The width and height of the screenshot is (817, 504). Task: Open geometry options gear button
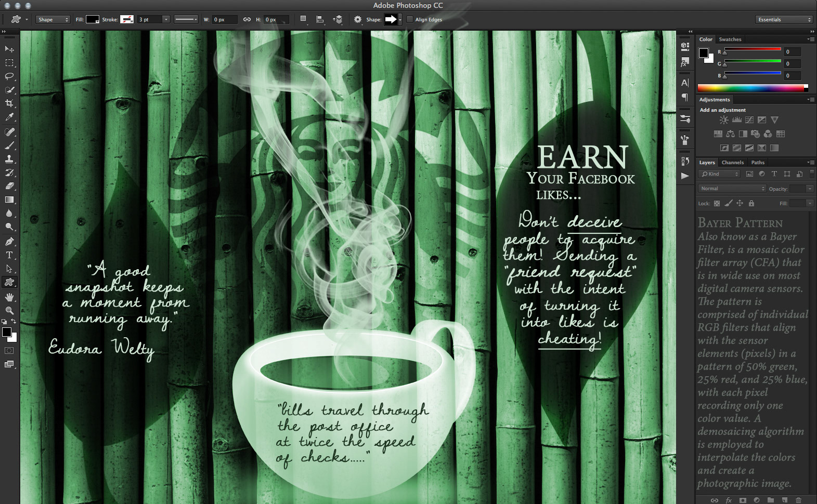358,20
